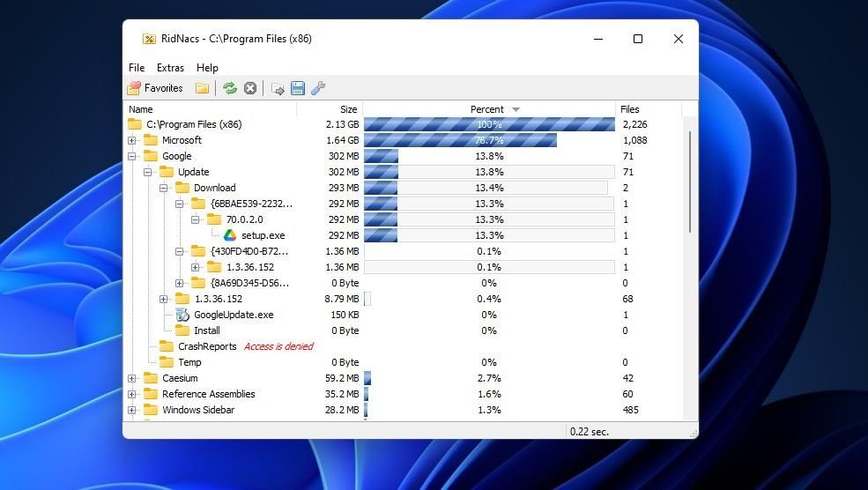Refresh the scan with green arrows icon
868x490 pixels.
click(x=230, y=88)
